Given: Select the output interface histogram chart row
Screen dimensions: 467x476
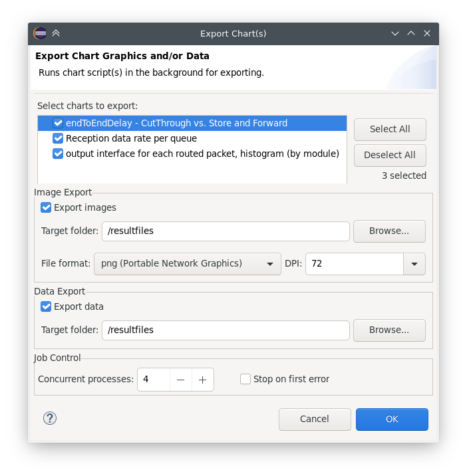Looking at the screenshot, I should point(192,154).
